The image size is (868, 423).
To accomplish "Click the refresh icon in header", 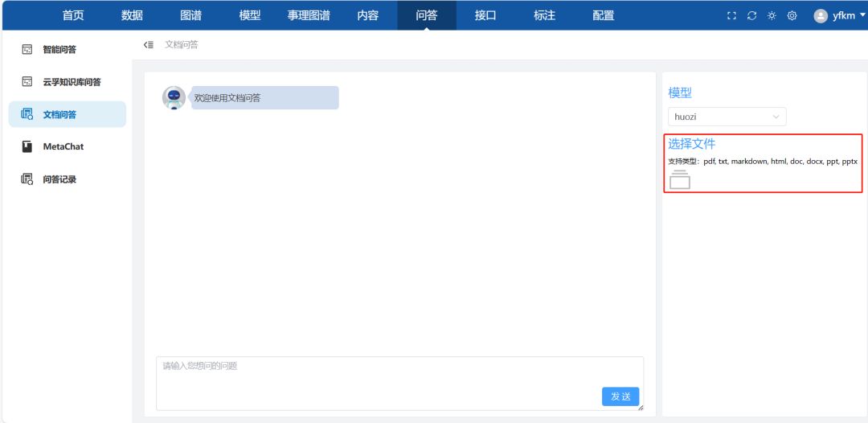I will (751, 16).
